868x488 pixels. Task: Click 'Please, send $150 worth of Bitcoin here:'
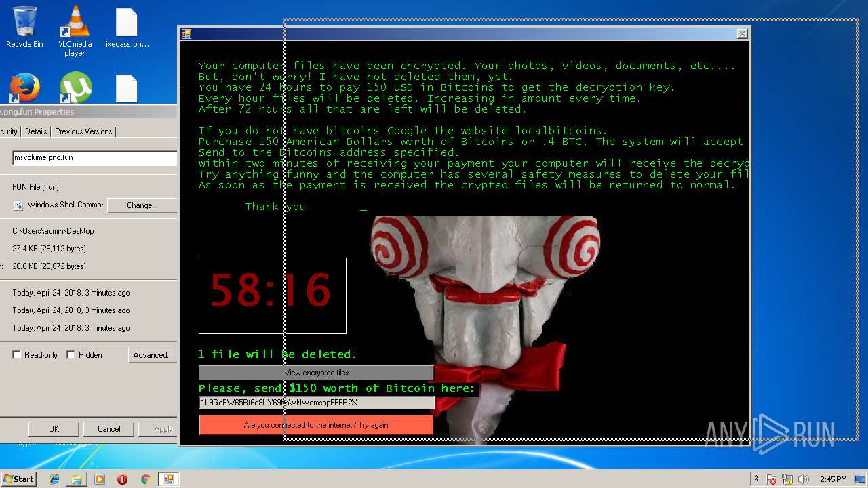click(x=336, y=388)
